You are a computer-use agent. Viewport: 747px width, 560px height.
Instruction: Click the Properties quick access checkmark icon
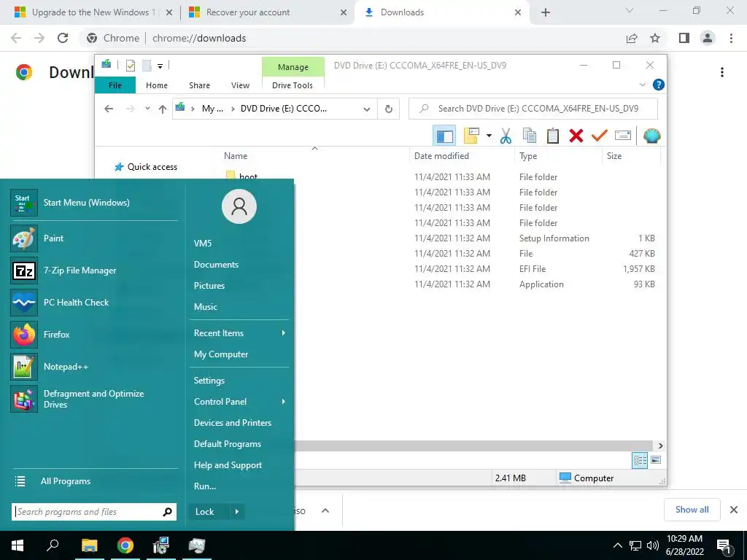coord(131,66)
